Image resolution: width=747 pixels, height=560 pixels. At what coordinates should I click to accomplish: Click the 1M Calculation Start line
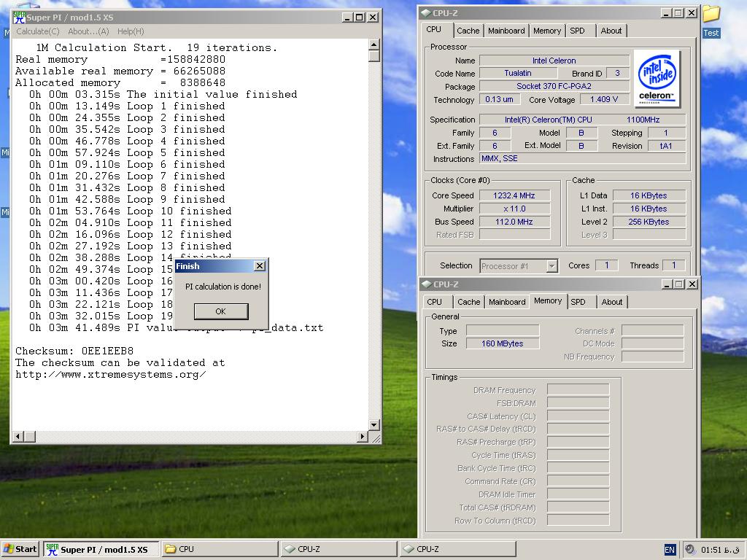pos(156,47)
